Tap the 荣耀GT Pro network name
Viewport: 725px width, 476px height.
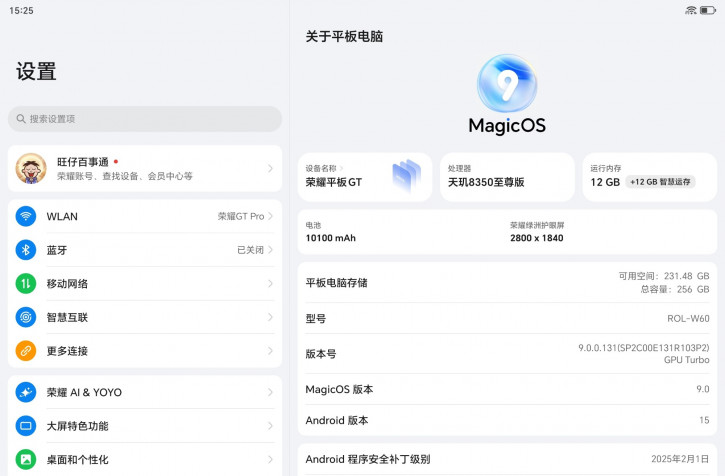pyautogui.click(x=241, y=216)
